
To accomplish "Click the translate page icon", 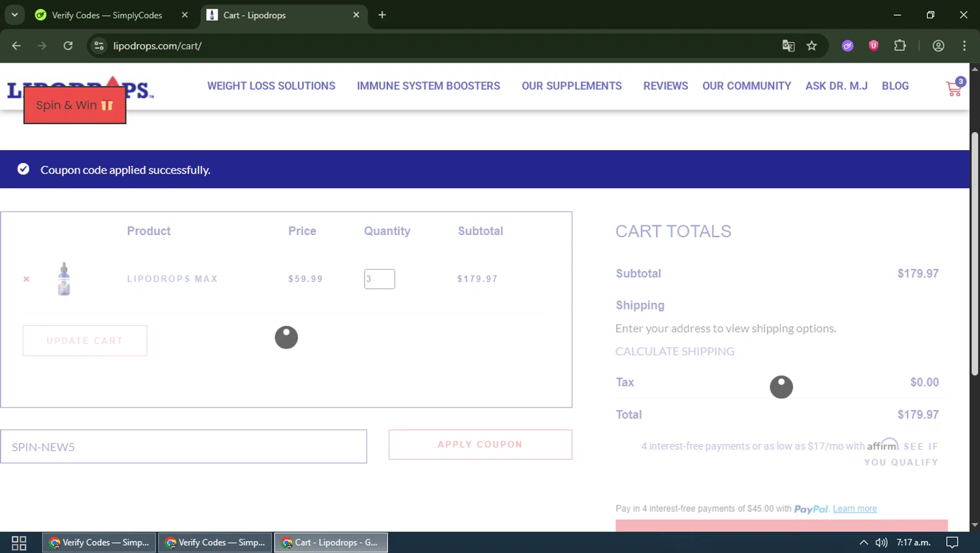I will tap(789, 46).
